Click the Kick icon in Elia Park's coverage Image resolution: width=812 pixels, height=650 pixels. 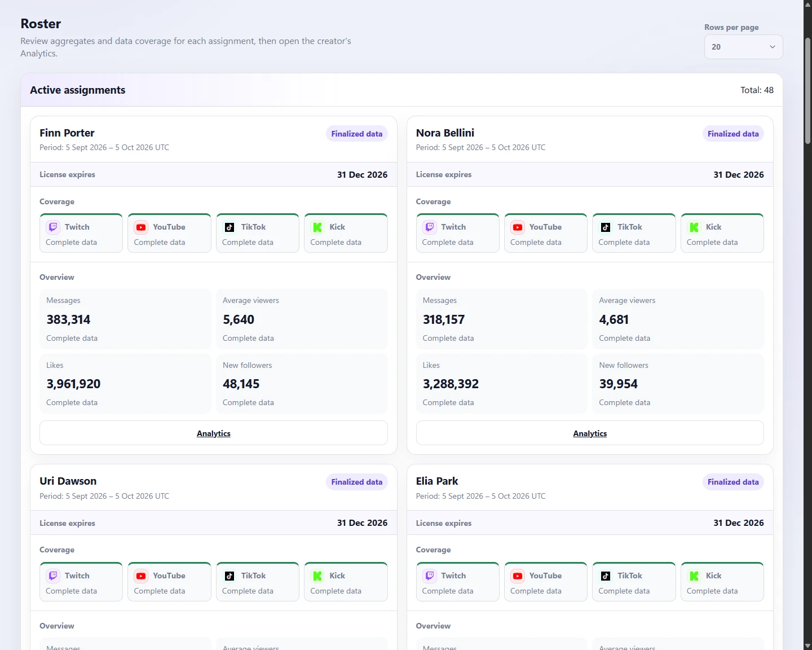[x=694, y=576]
